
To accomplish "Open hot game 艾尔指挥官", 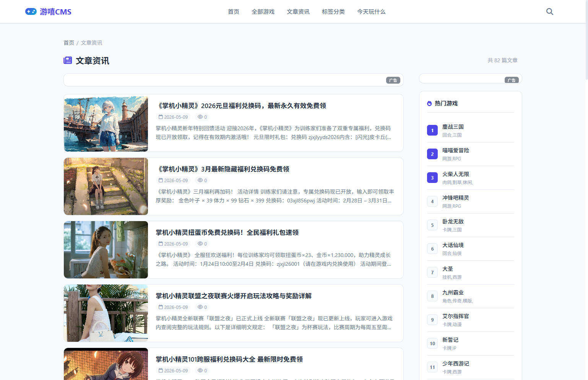I will pos(456,316).
